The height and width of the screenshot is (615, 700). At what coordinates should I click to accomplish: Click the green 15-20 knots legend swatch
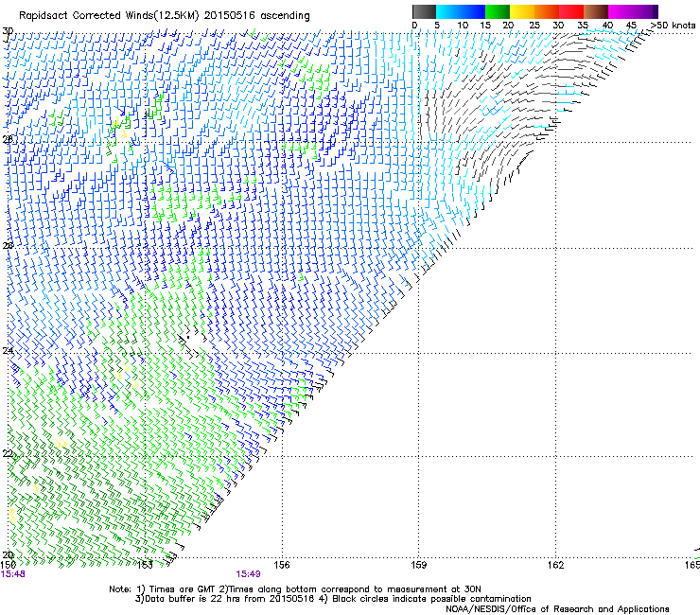tap(498, 11)
